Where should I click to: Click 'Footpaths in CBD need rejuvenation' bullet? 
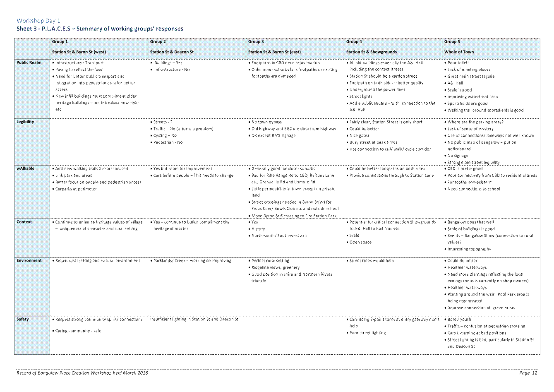click(285, 63)
